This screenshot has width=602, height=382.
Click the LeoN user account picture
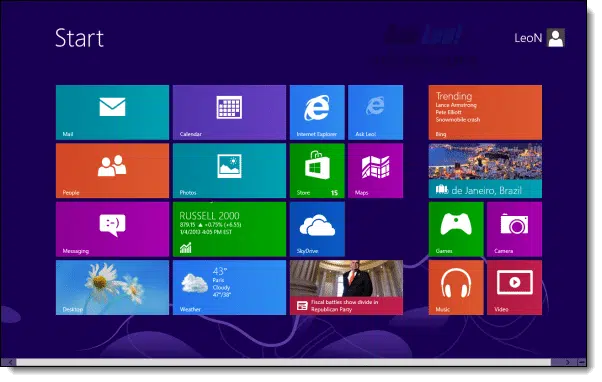[556, 38]
